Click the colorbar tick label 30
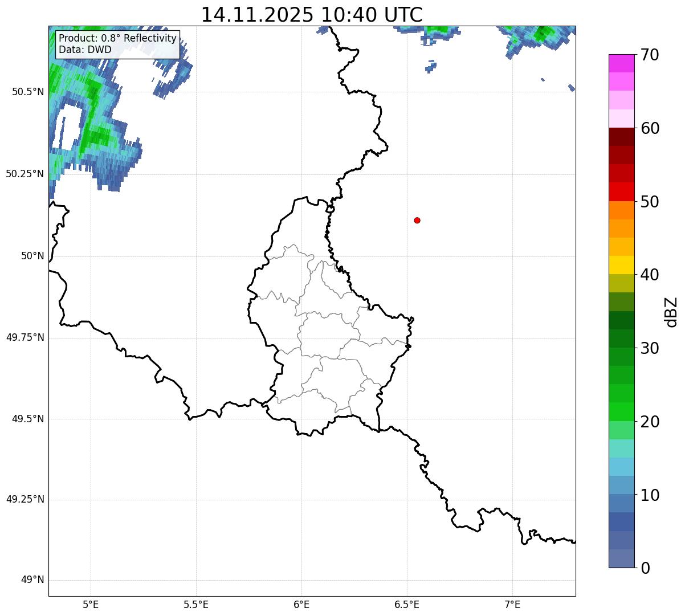The width and height of the screenshot is (685, 616). coord(650,348)
